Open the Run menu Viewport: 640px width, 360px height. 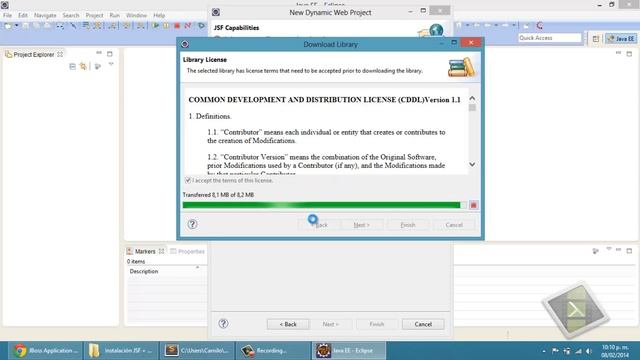(115, 15)
